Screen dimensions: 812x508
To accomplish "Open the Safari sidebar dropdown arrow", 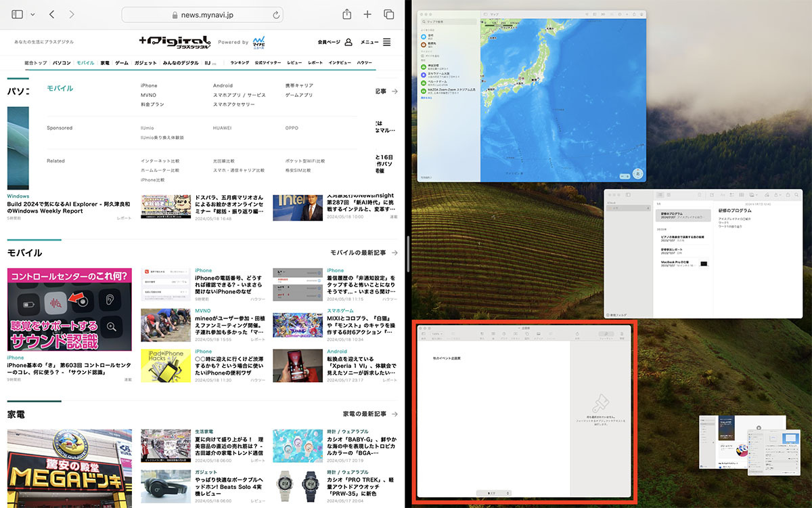I will (x=32, y=14).
